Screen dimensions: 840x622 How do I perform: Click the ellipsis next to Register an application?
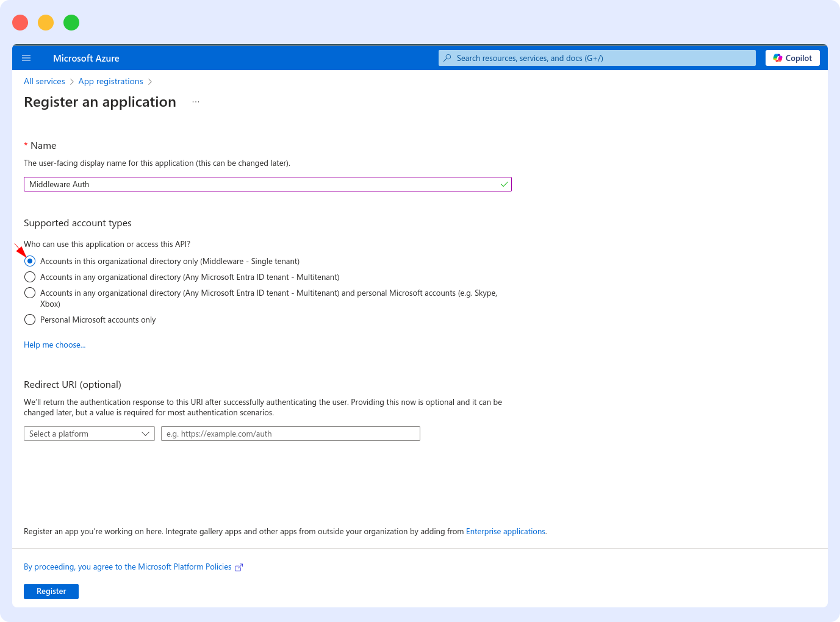pyautogui.click(x=195, y=101)
